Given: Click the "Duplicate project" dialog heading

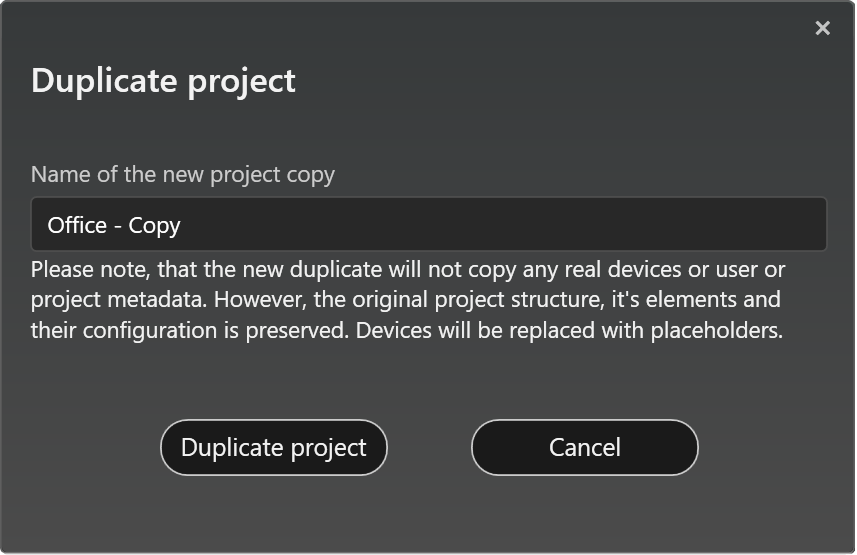Looking at the screenshot, I should (163, 81).
